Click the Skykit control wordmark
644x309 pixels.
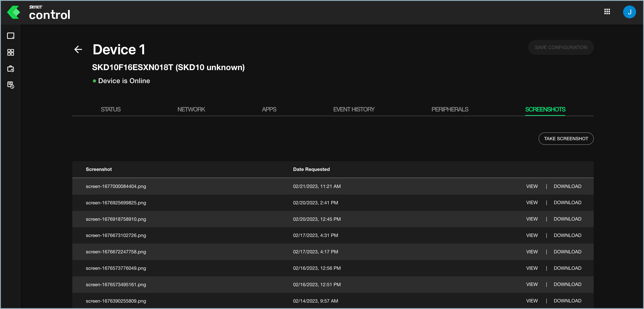coord(49,13)
